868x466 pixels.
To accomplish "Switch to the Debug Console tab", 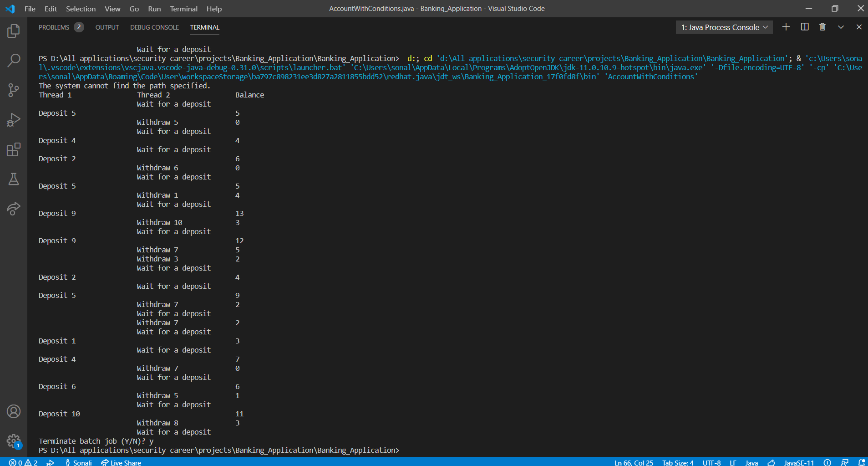I will coord(154,27).
